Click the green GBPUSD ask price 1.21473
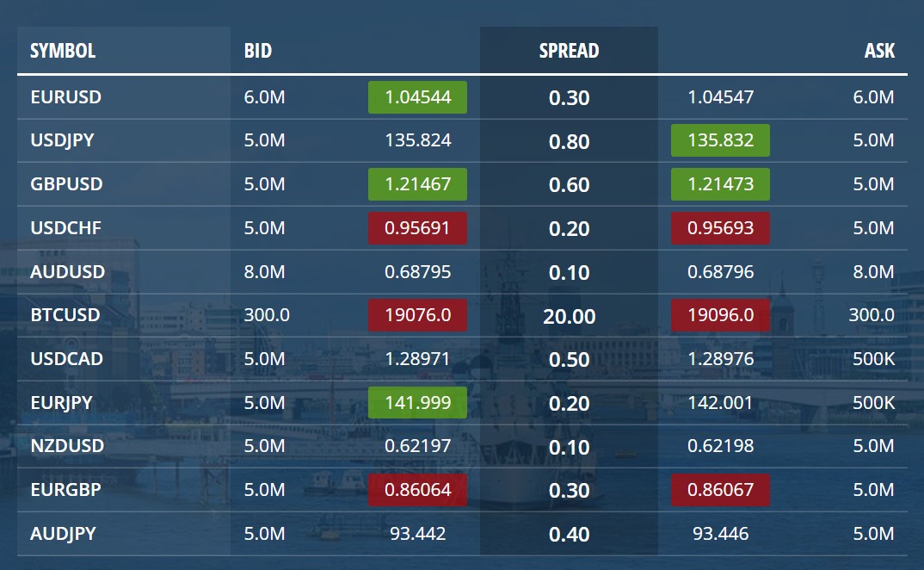Screen dimensions: 924x570 point(720,184)
